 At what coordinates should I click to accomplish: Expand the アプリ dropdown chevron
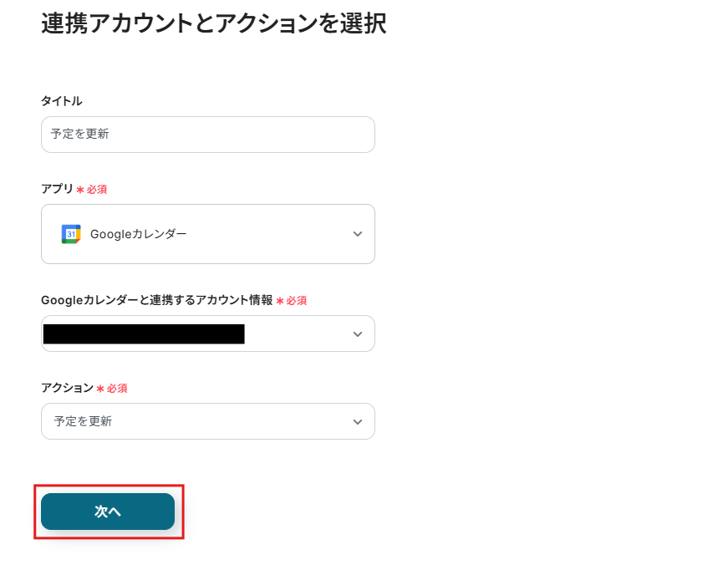[358, 234]
